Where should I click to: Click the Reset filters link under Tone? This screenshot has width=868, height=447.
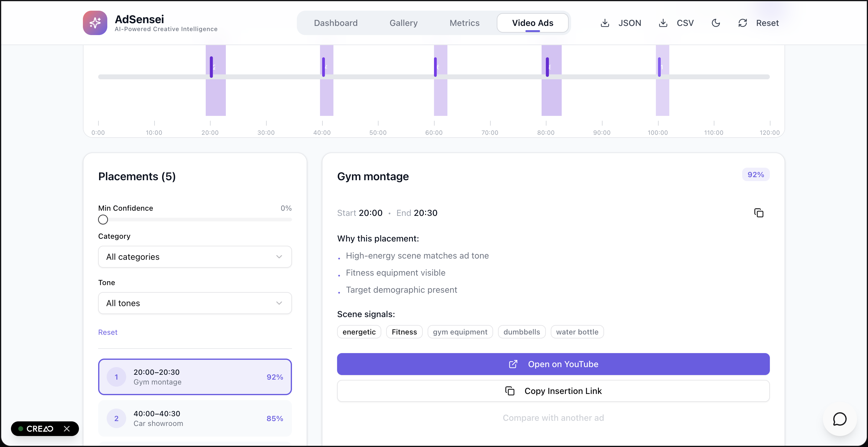[x=108, y=332]
